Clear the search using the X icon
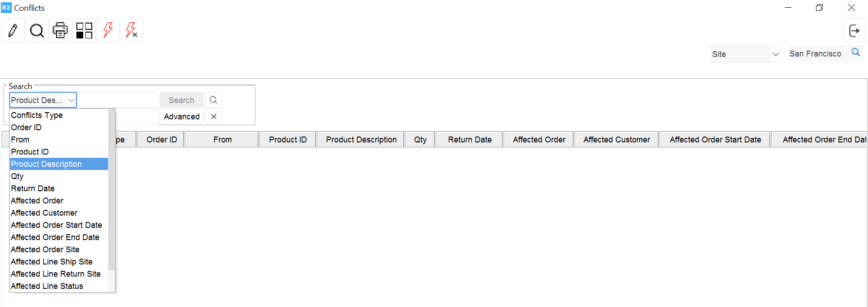 [x=213, y=116]
